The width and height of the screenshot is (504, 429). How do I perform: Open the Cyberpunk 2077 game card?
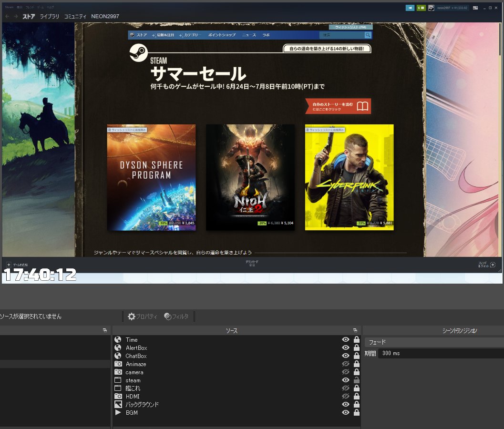coord(350,177)
